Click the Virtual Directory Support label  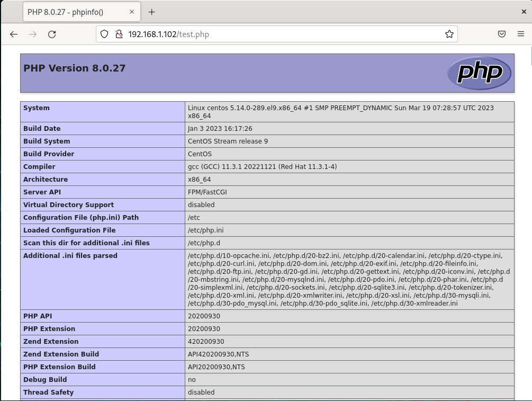tap(68, 205)
